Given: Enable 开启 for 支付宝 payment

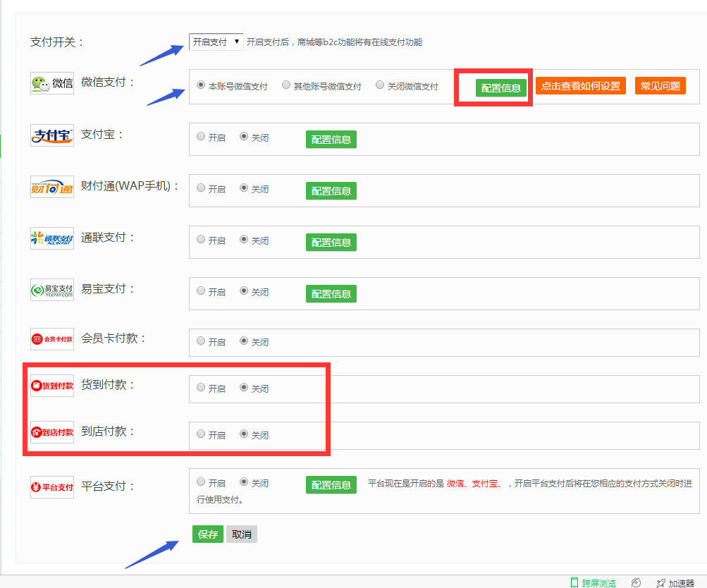Looking at the screenshot, I should [x=201, y=137].
